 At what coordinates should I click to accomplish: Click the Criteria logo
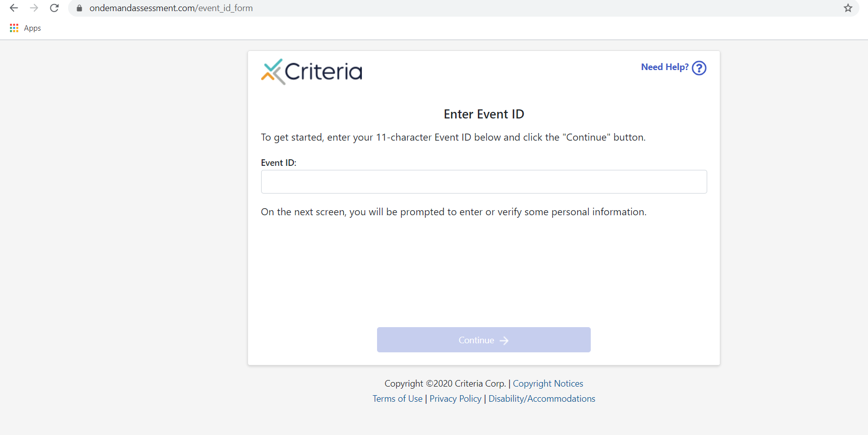[x=312, y=72]
